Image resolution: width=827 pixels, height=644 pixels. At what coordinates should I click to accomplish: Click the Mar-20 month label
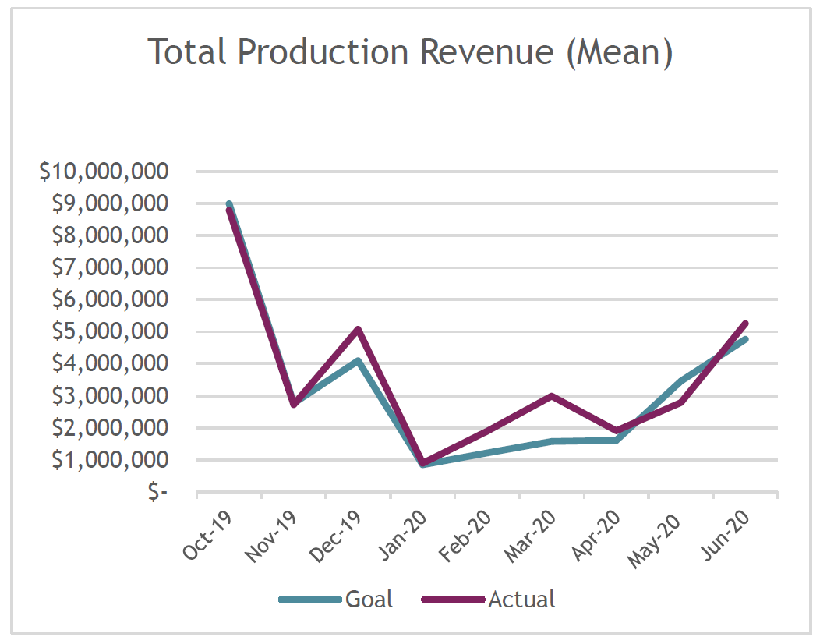[530, 536]
